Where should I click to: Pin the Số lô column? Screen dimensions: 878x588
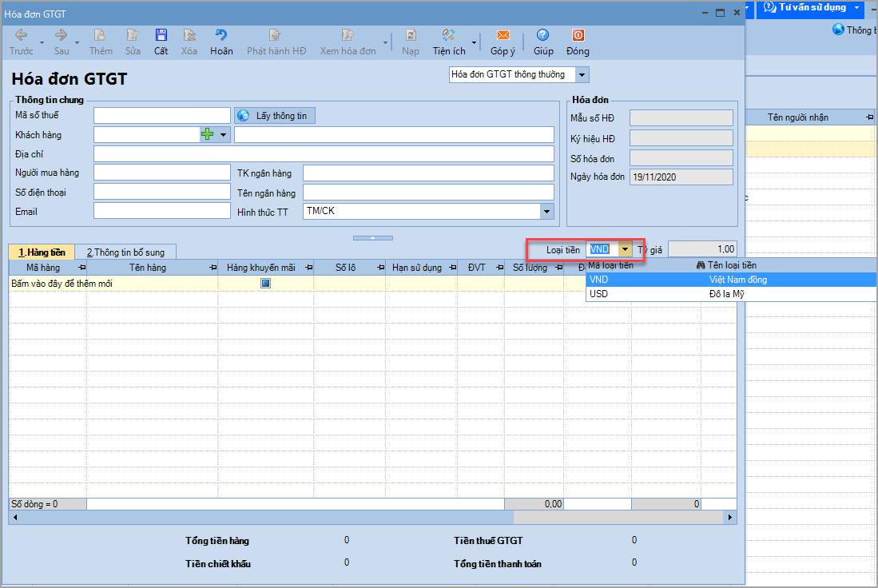point(381,268)
